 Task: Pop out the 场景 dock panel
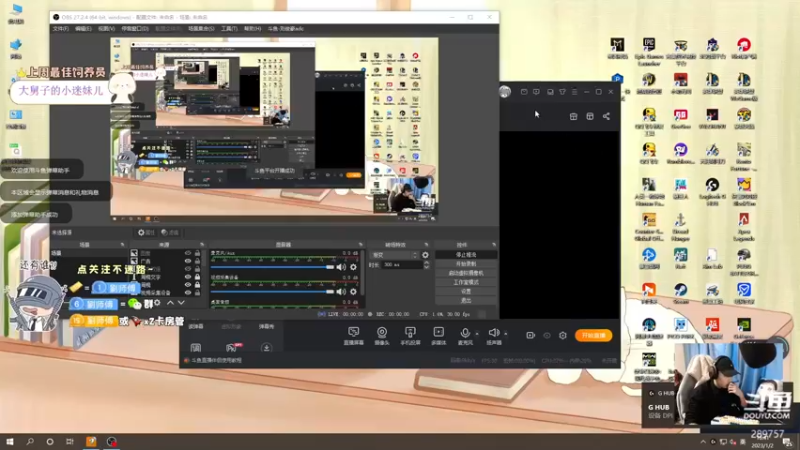[122, 245]
